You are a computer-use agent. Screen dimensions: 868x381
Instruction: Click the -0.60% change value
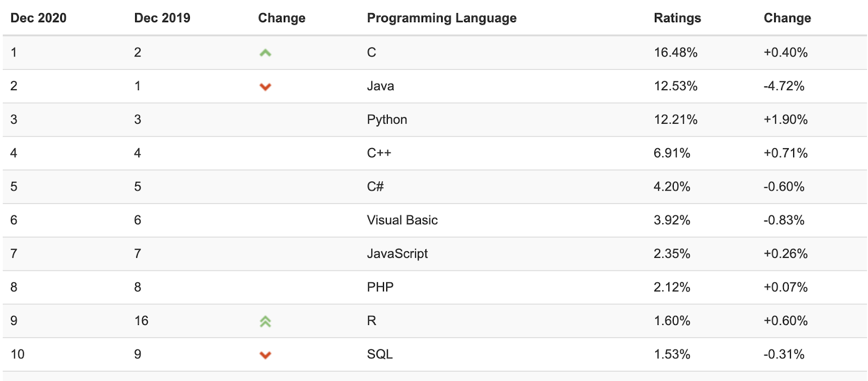pos(784,187)
